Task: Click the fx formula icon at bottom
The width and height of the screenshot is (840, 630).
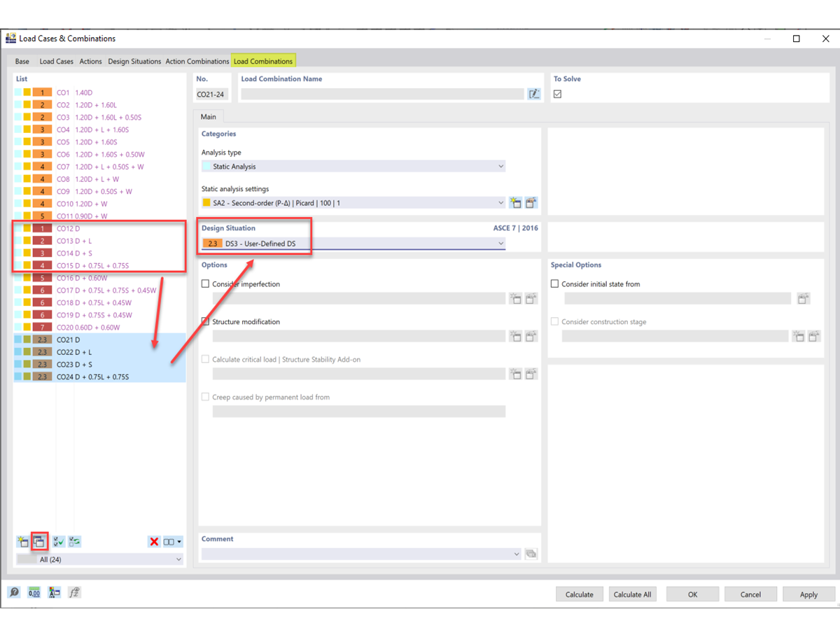Action: pos(75,593)
